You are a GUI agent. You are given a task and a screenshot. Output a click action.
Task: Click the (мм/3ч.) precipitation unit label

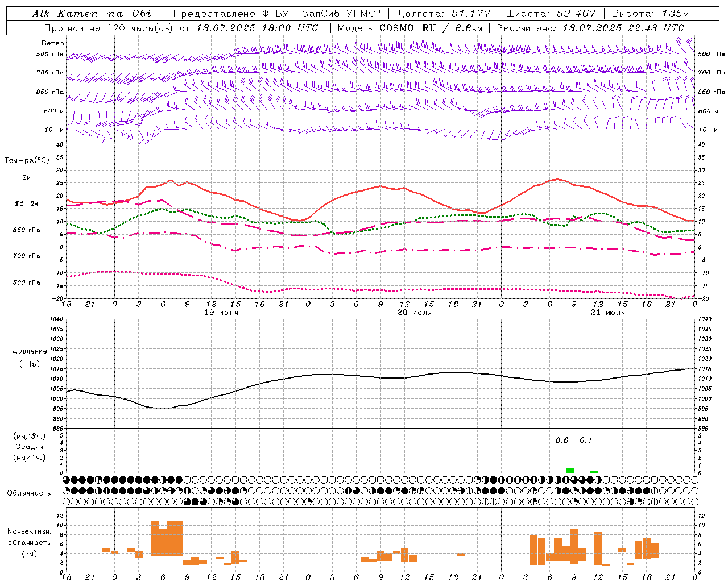point(30,436)
